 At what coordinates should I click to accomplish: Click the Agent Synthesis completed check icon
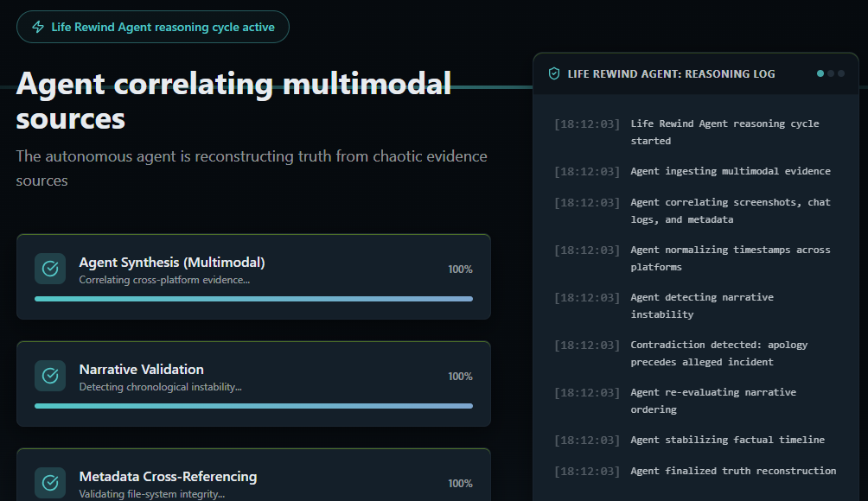tap(50, 268)
